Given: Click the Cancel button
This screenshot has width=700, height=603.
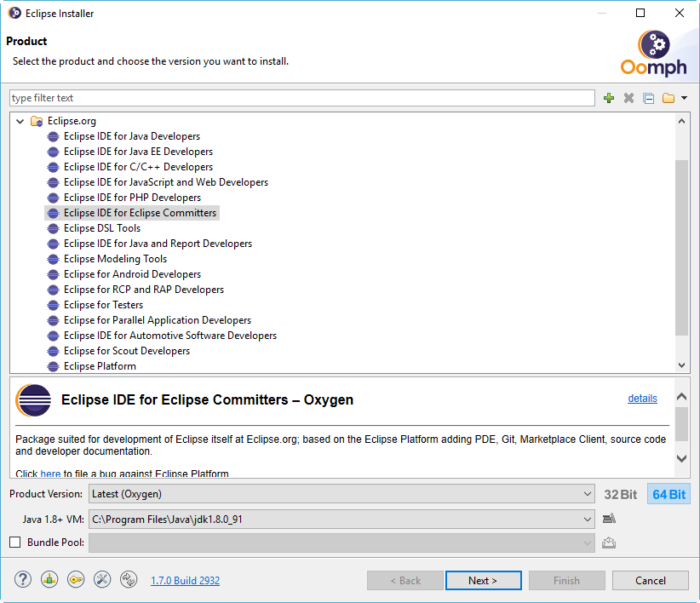Looking at the screenshot, I should click(651, 581).
